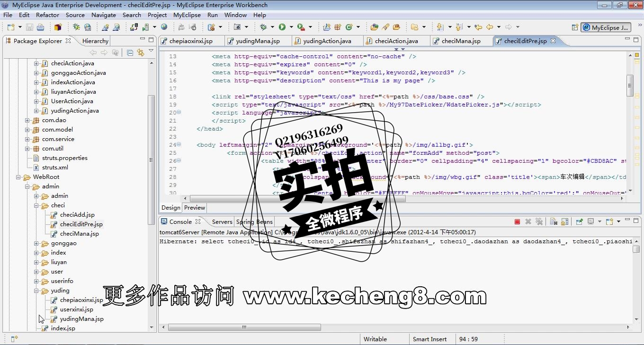The height and width of the screenshot is (345, 644).
Task: Switch to Preview tab in editor
Action: pyautogui.click(x=195, y=208)
